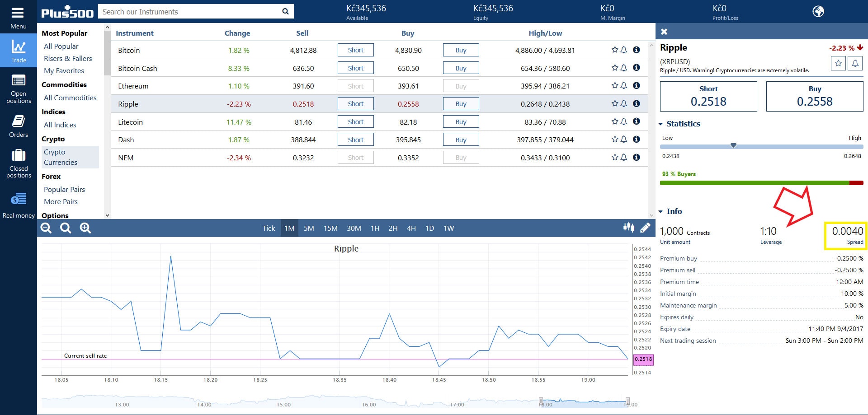Click the category list scrollbar down arrow

[x=107, y=215]
